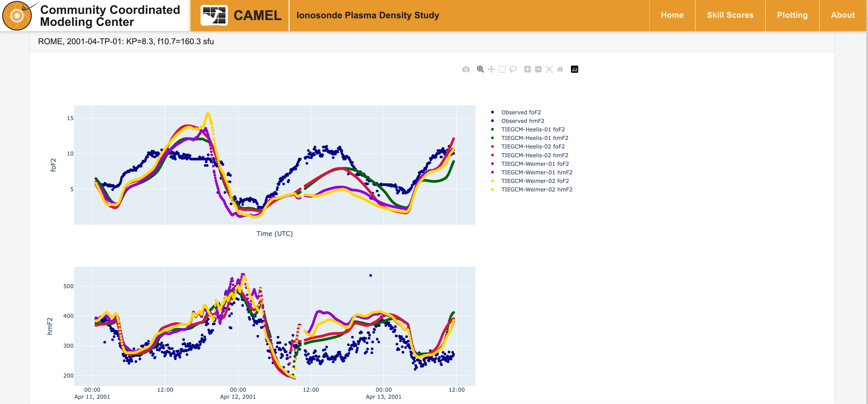Select the Pan tool in modebar
This screenshot has height=404, width=868.
coord(491,69)
